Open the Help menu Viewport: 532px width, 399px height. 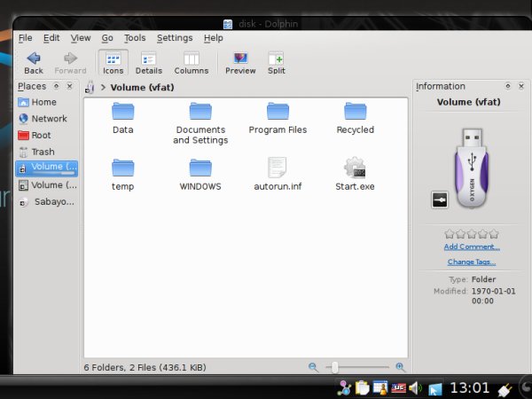pos(214,37)
